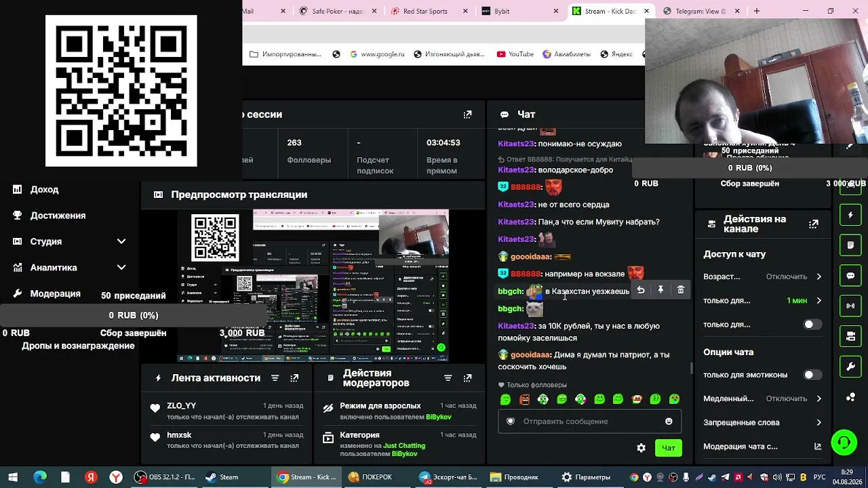Image resolution: width=868 pixels, height=488 pixels.
Task: Pop out the Действия на канале panel
Action: [814, 224]
